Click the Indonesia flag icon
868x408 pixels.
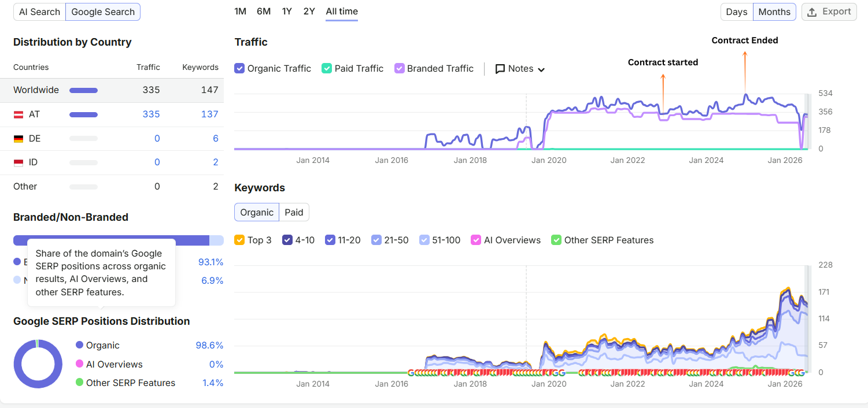coord(19,162)
